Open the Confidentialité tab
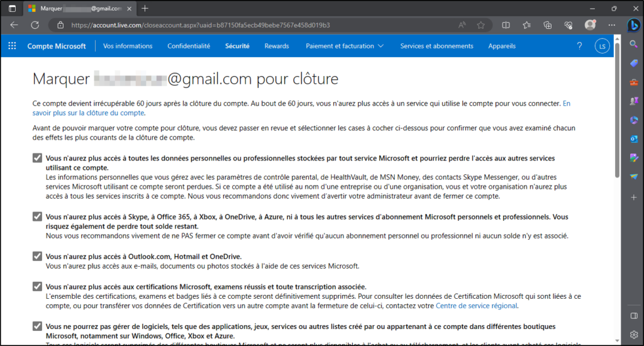This screenshot has height=346, width=644. [189, 46]
